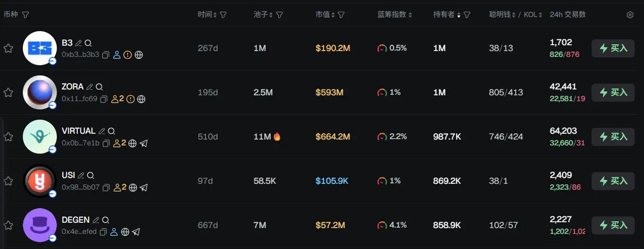Open the ZORA website globe icon
This screenshot has width=644, height=249.
click(141, 99)
